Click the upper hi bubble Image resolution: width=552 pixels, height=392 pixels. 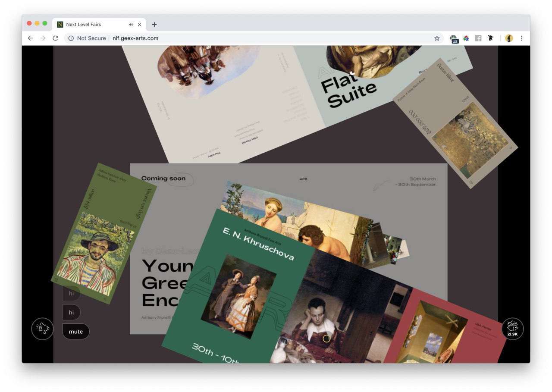(72, 293)
